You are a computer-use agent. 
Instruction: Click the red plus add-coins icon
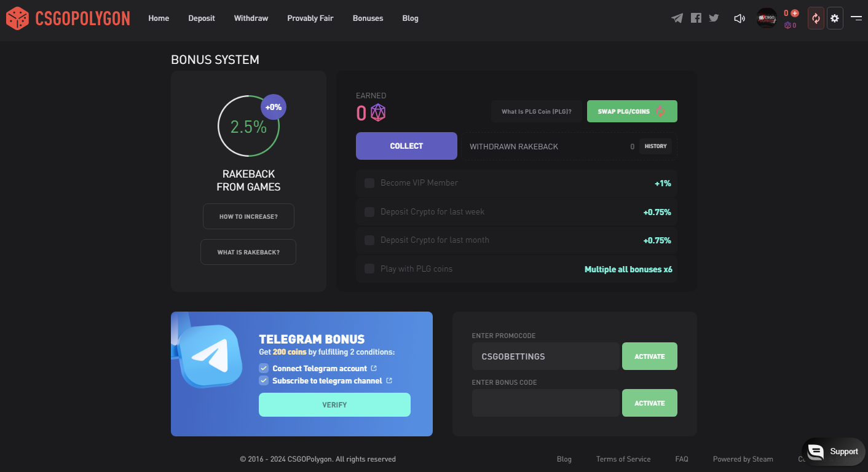[x=795, y=13]
